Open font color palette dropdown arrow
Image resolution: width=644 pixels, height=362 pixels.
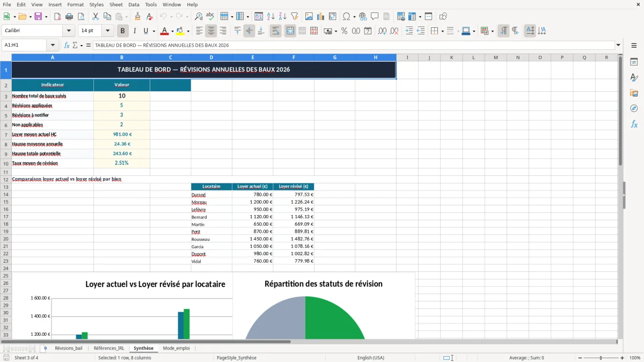coord(172,31)
